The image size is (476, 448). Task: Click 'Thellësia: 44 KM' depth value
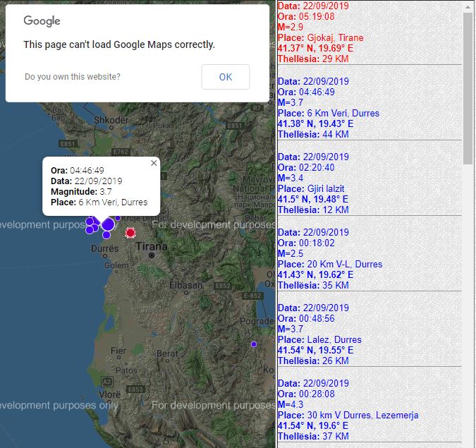coord(313,135)
